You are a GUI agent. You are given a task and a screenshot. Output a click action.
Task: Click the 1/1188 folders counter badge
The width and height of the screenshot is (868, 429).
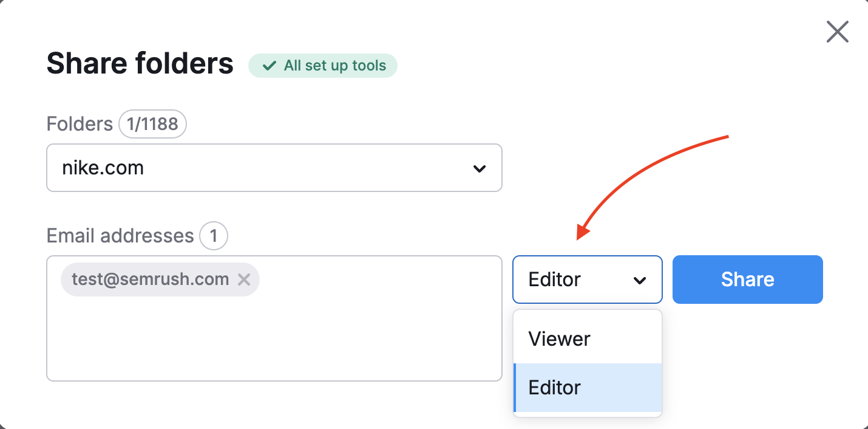click(152, 124)
